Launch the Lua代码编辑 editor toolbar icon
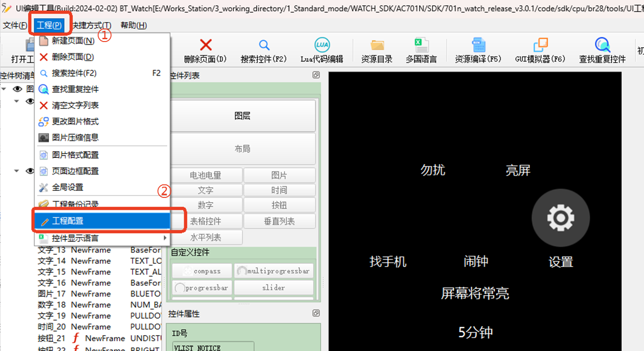The image size is (644, 351). point(322,45)
